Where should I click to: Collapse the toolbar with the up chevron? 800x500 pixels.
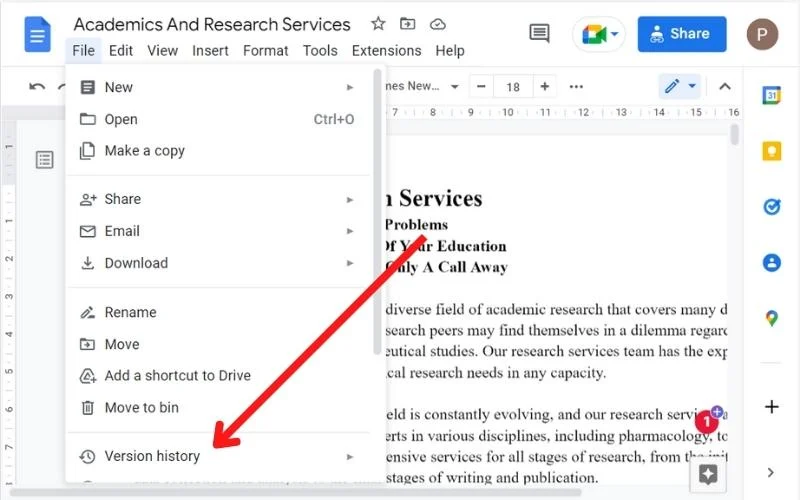coord(725,87)
